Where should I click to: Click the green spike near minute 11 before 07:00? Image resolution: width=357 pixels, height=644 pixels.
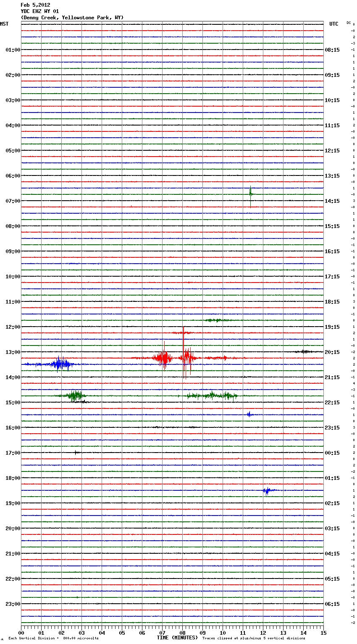[x=250, y=194]
